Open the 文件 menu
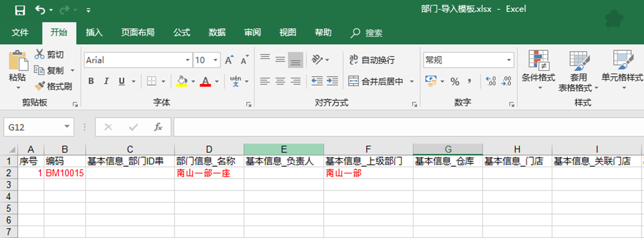Screen dimensions: 644x238 click(20, 33)
